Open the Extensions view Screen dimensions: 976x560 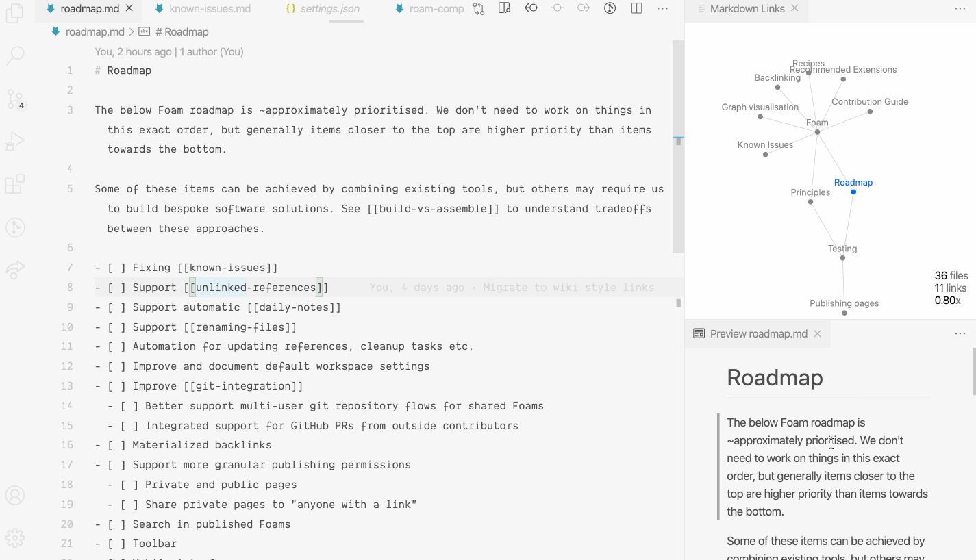coord(15,185)
